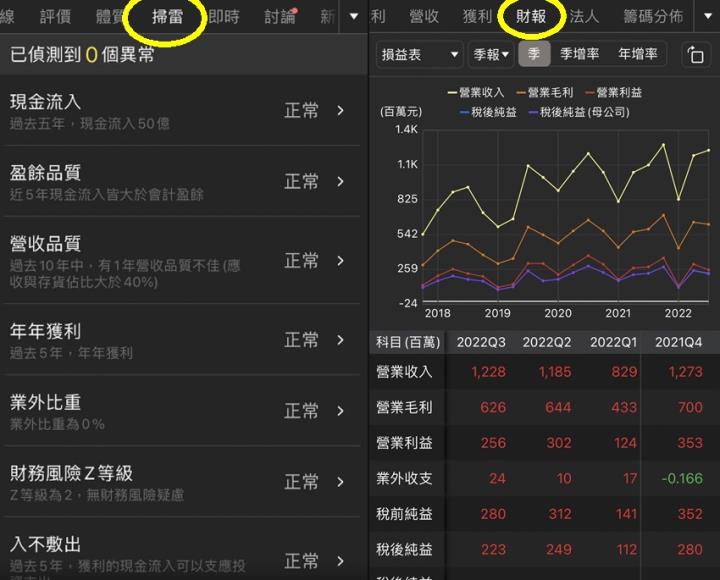The width and height of the screenshot is (720, 580).
Task: Open the 財務風險Z等級 detail chevron
Action: (x=340, y=482)
